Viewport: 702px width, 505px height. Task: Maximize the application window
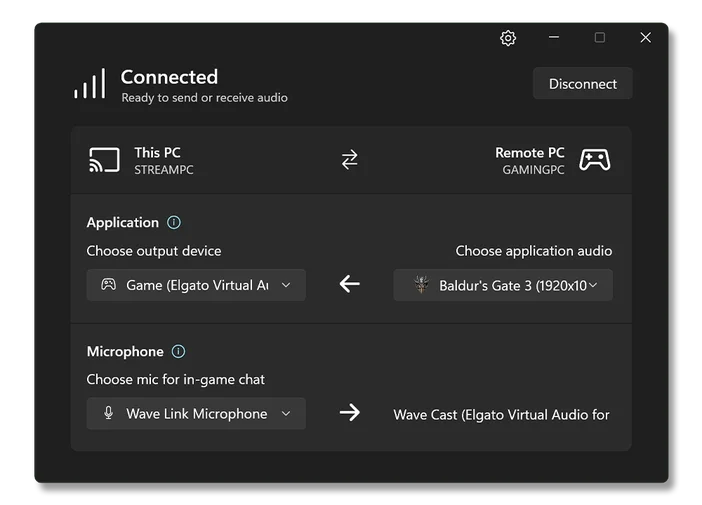[600, 38]
